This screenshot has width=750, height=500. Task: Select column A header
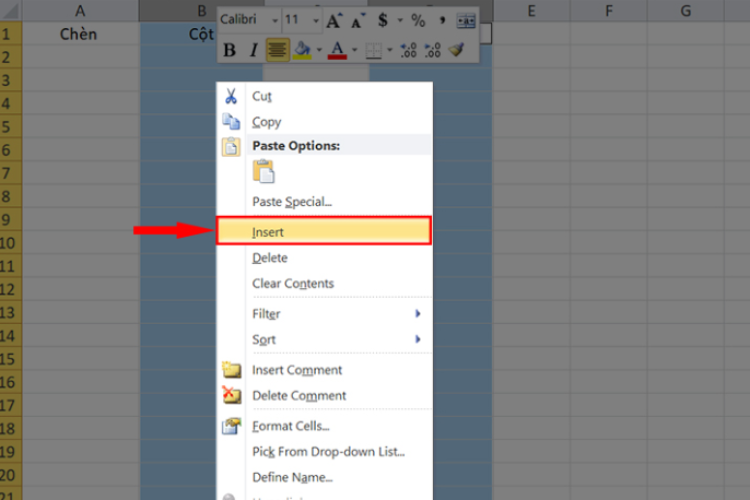80,11
